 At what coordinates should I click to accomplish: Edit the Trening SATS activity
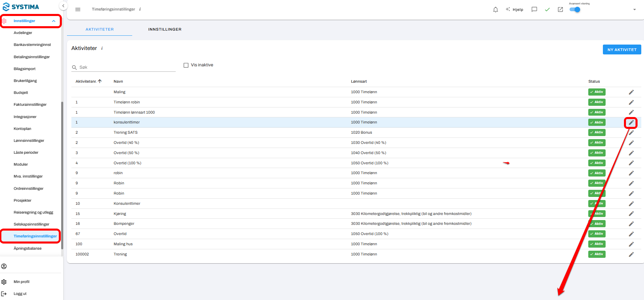pyautogui.click(x=631, y=133)
